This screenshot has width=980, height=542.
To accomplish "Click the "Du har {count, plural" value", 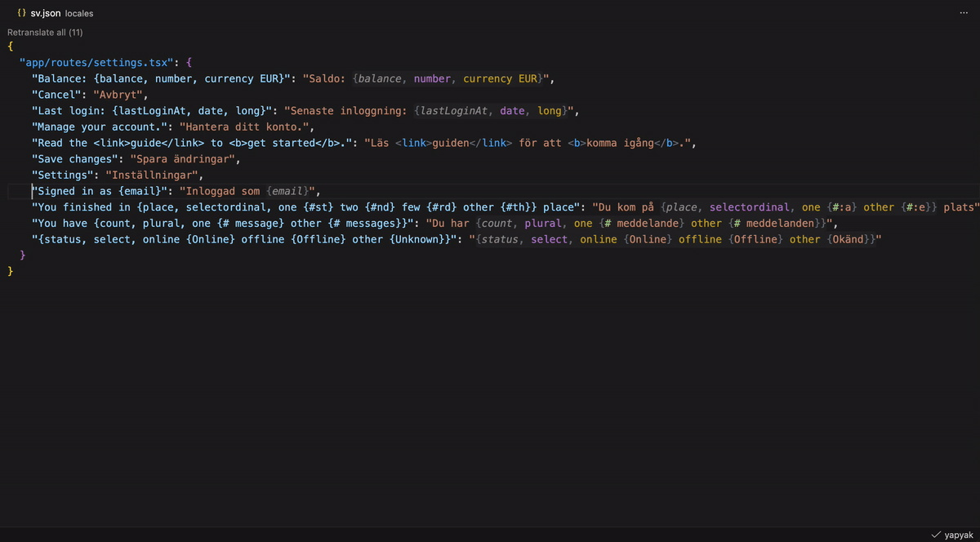I will click(x=630, y=223).
